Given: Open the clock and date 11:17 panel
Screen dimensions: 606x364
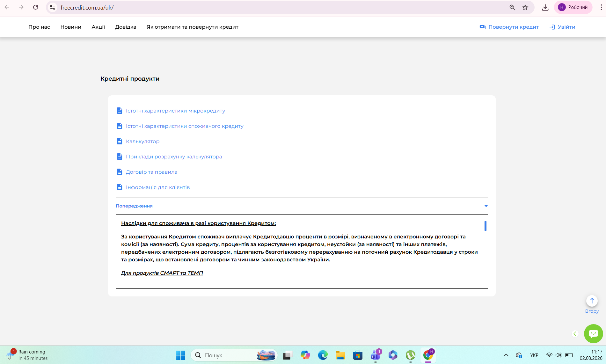Looking at the screenshot, I should click(591, 355).
